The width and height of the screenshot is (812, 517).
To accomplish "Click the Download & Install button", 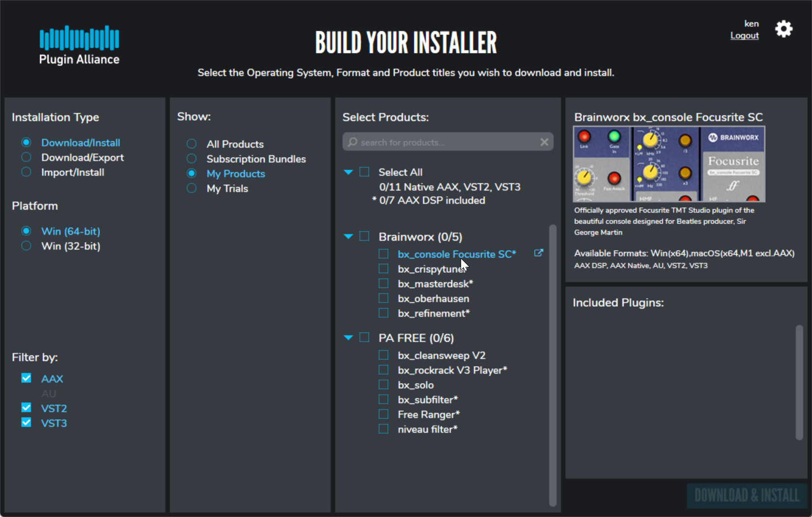I will point(747,495).
